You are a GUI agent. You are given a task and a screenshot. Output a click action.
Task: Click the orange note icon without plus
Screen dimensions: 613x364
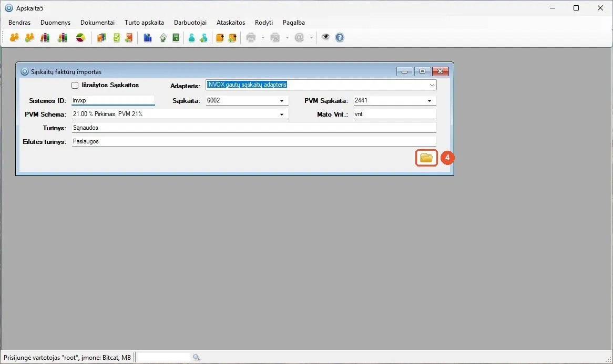tap(220, 37)
